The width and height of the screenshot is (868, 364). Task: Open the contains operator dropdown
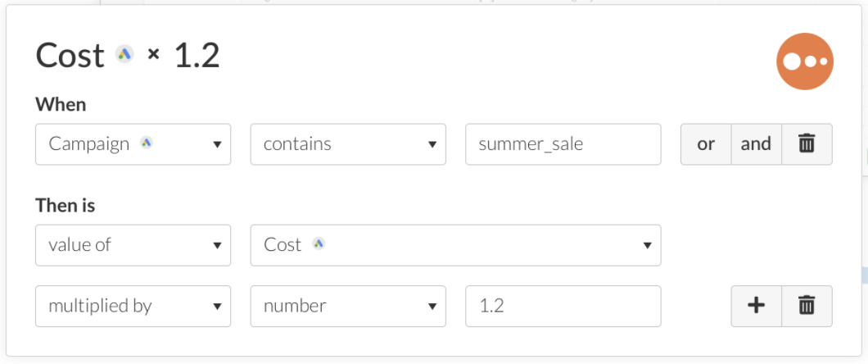pos(347,144)
